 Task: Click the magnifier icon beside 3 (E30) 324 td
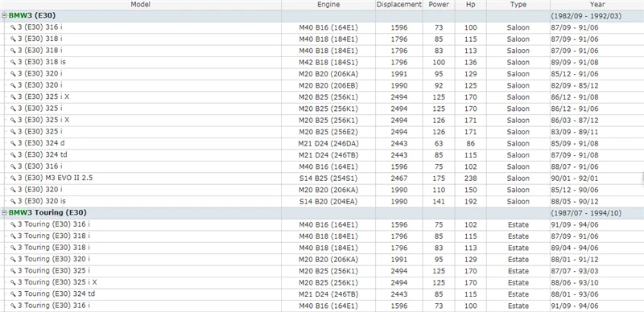[x=13, y=155]
